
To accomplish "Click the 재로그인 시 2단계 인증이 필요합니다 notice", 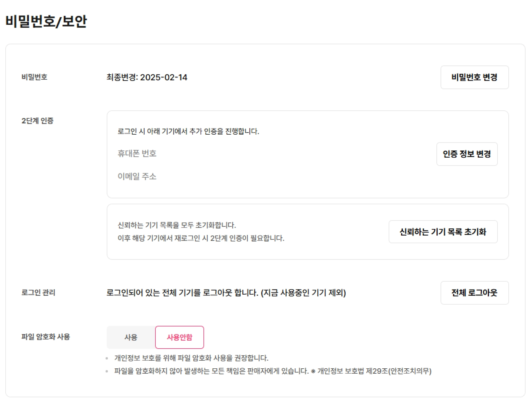I will click(x=201, y=238).
